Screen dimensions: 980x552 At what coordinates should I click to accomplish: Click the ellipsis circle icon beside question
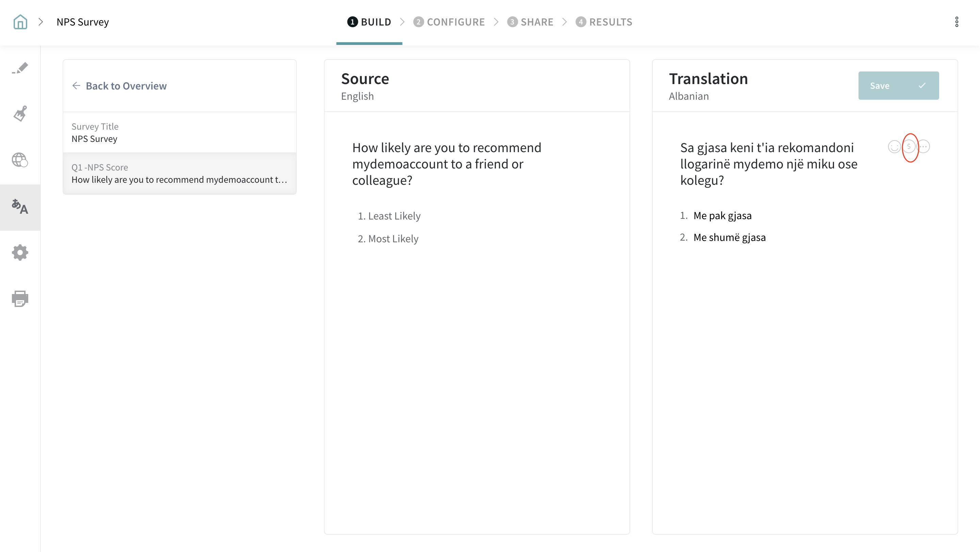(924, 146)
